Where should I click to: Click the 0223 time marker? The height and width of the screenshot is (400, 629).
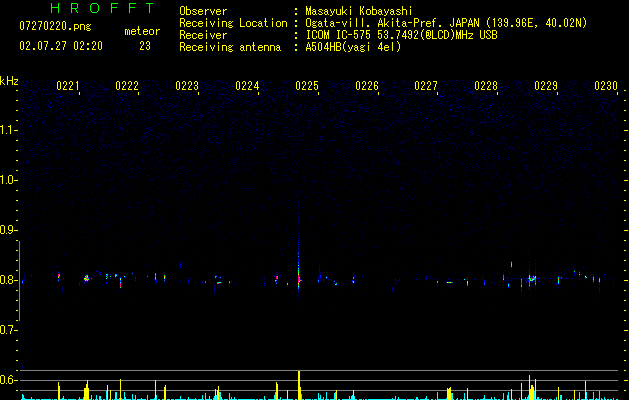tap(187, 86)
